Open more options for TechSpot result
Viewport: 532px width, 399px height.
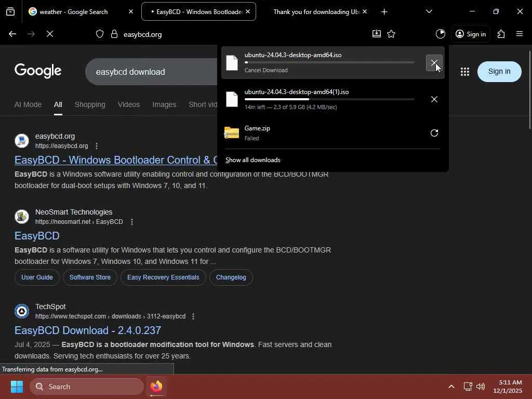coord(193,316)
